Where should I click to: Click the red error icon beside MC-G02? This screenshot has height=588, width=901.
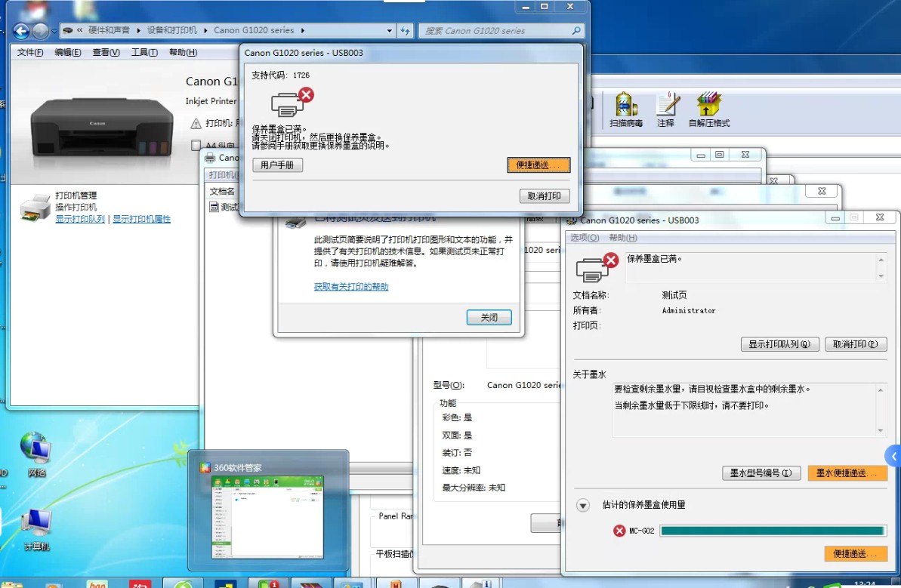pos(619,531)
